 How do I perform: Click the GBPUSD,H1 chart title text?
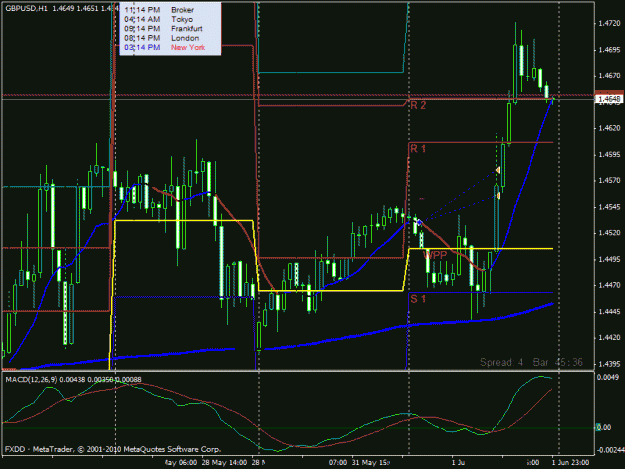tap(27, 8)
